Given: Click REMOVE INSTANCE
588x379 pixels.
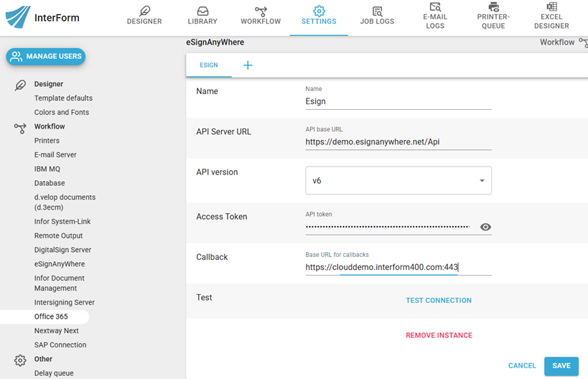Looking at the screenshot, I should pos(439,335).
